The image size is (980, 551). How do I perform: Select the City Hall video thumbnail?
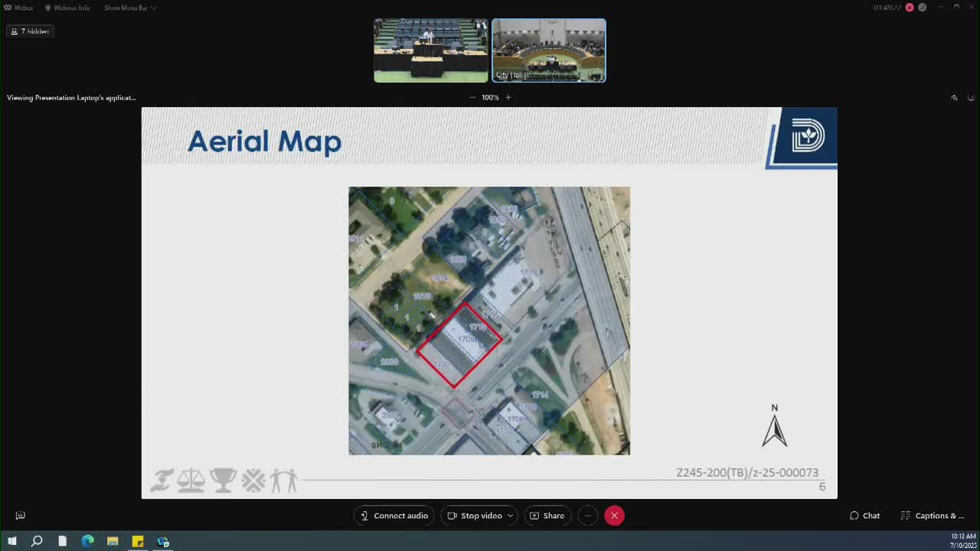[548, 51]
